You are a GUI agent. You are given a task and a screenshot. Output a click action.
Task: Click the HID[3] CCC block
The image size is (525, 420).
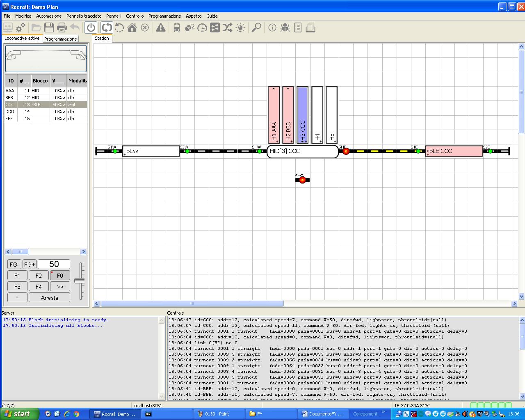coord(303,151)
